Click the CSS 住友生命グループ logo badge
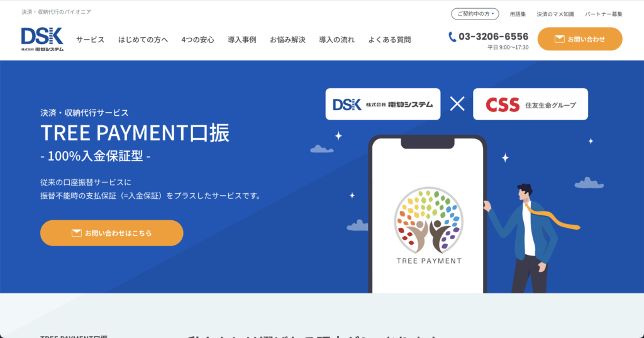 (x=530, y=104)
